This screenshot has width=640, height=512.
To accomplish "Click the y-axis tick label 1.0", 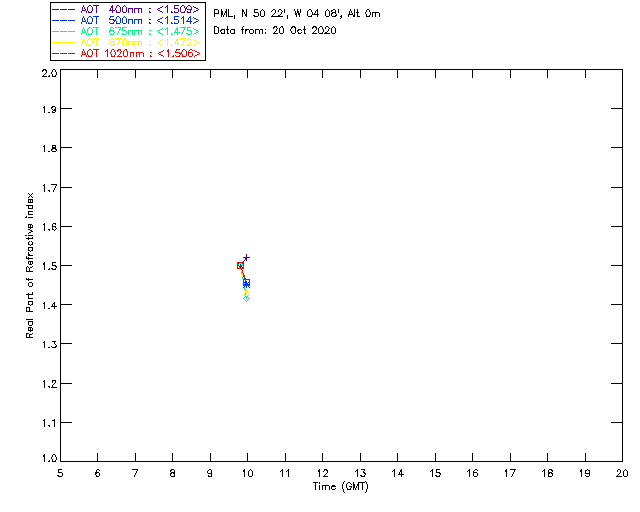I will [49, 458].
